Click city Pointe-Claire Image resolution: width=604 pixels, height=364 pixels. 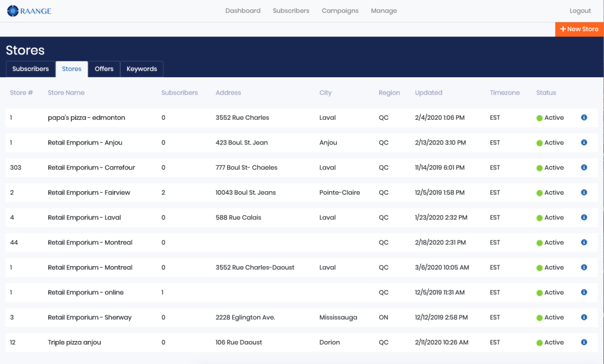(340, 192)
